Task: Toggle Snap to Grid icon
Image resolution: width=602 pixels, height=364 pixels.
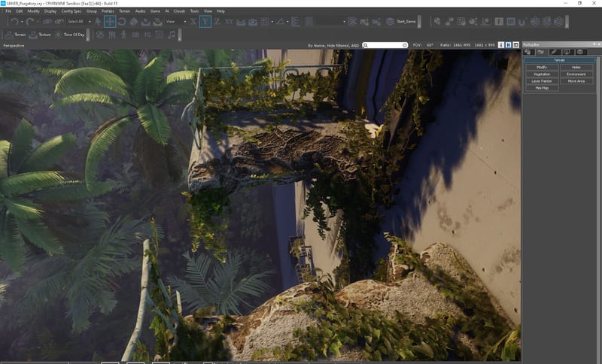Action: point(265,22)
